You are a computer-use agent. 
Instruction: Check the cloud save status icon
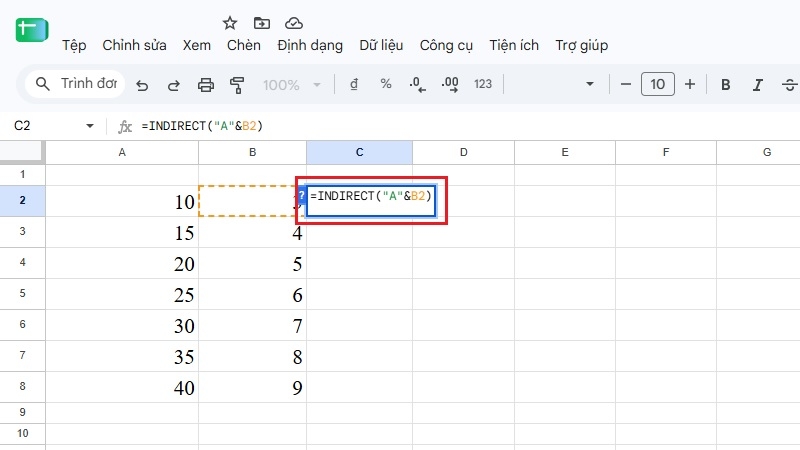(x=294, y=23)
